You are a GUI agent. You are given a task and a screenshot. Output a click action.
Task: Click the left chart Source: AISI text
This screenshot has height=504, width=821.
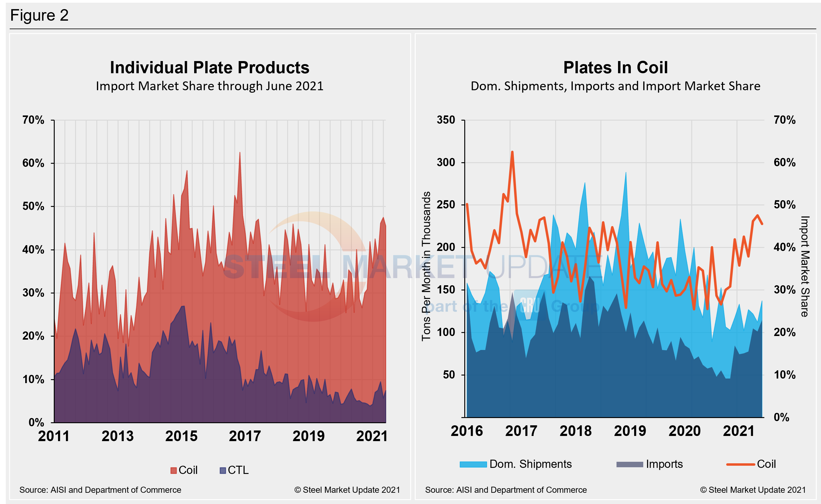[x=100, y=490]
